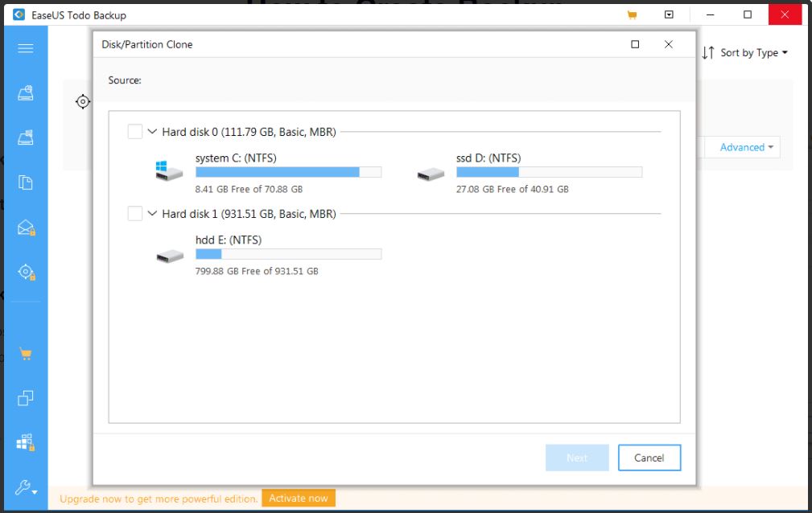Screen dimensions: 812x513
Task: Click the target icon behind the dialog
Action: pos(83,101)
